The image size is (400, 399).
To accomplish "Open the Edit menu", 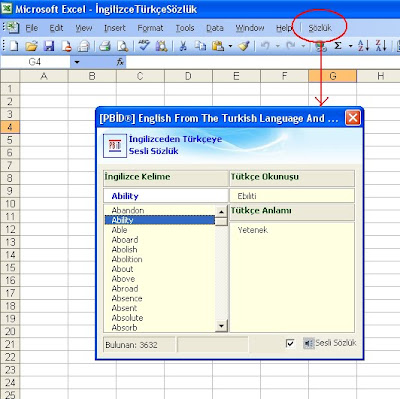I will [56, 28].
